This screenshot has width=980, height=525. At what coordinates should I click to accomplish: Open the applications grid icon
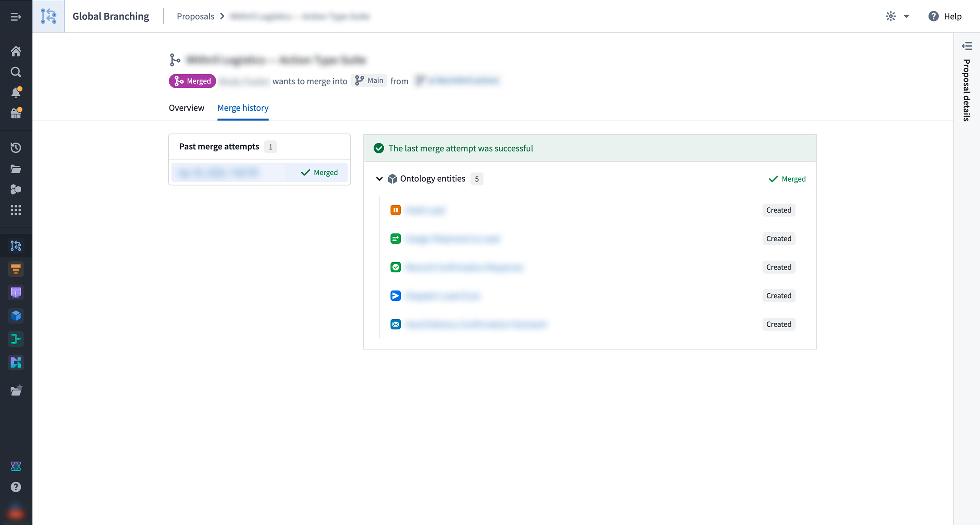[16, 210]
